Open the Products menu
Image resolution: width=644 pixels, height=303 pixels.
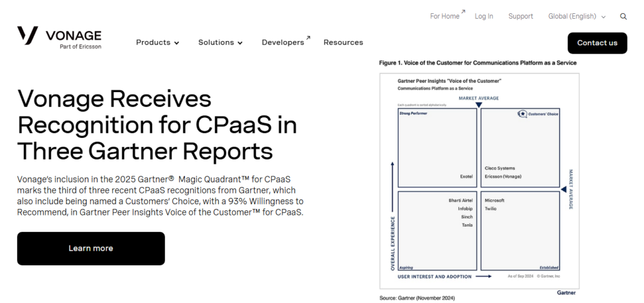pyautogui.click(x=157, y=42)
